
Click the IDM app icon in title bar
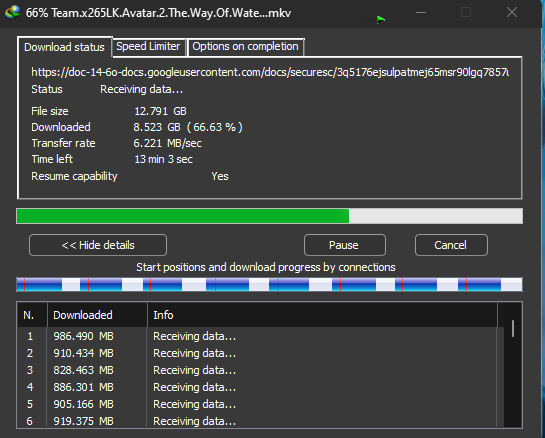13,13
